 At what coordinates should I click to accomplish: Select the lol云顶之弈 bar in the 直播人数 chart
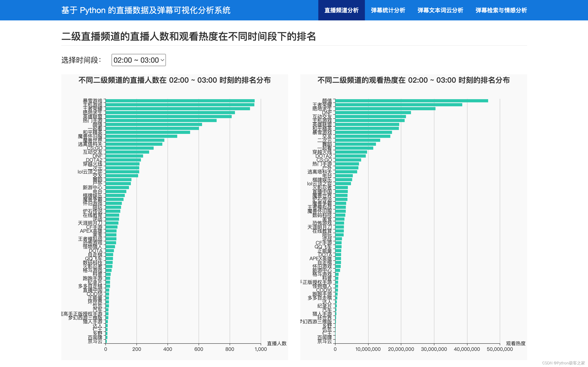[x=122, y=172]
